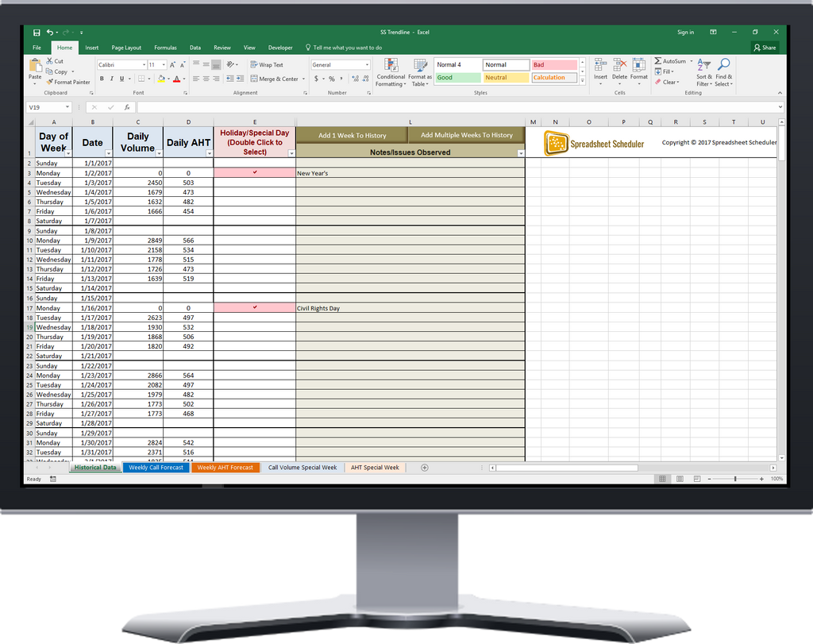Open the font size dropdown

pyautogui.click(x=164, y=65)
